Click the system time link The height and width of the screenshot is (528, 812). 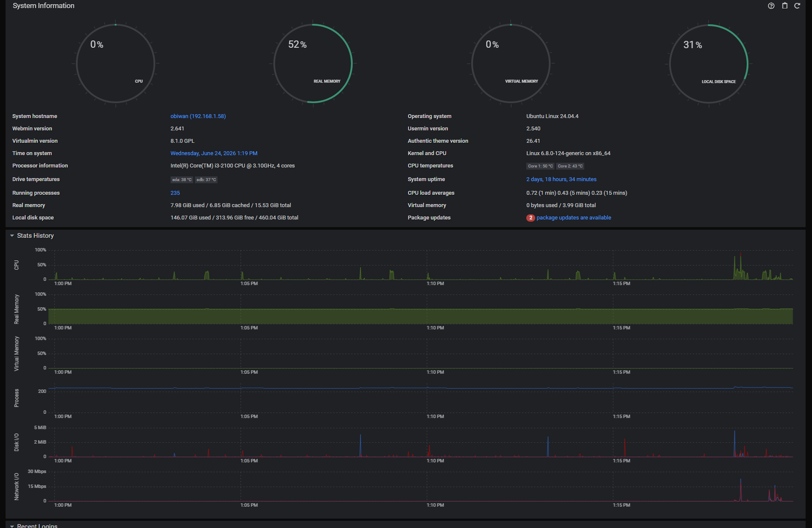214,153
